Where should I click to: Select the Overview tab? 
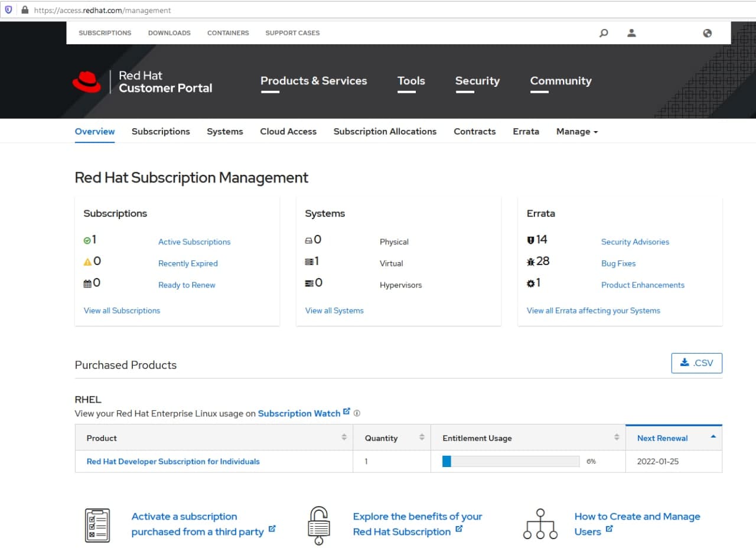(94, 132)
